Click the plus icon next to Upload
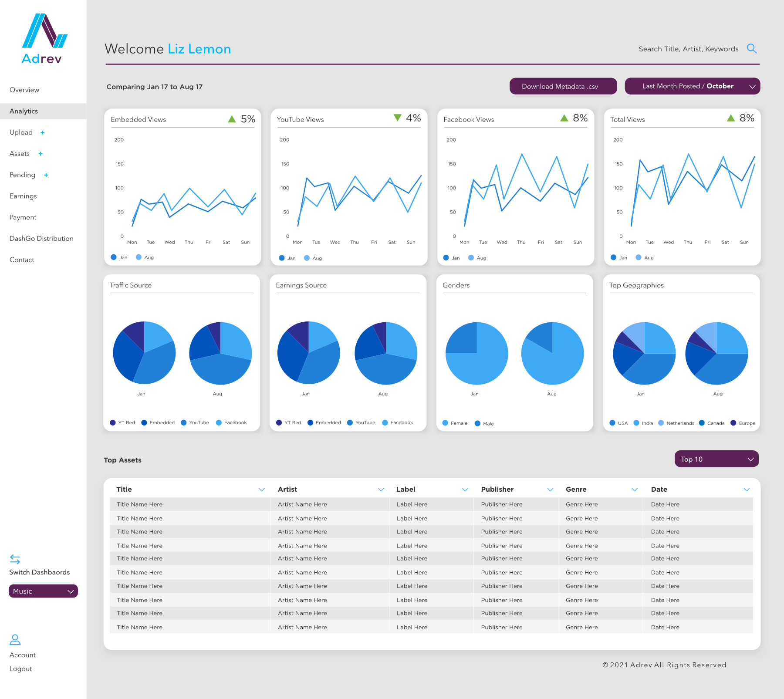 (43, 132)
